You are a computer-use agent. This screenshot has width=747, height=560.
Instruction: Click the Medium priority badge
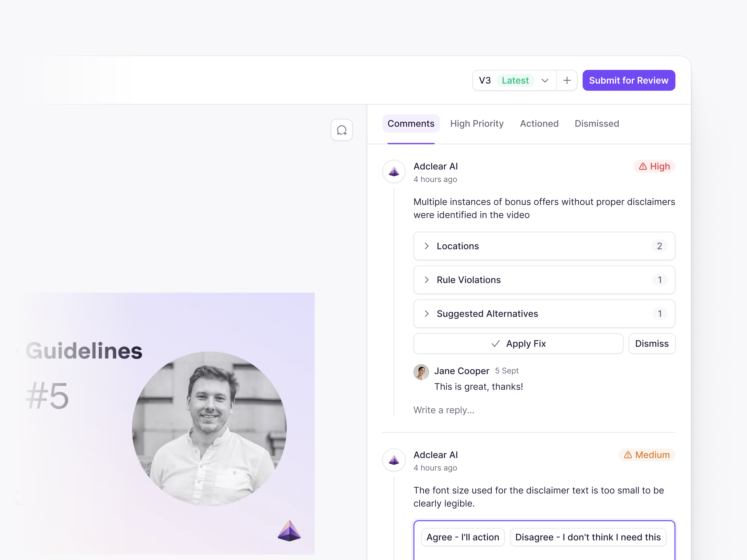point(646,455)
